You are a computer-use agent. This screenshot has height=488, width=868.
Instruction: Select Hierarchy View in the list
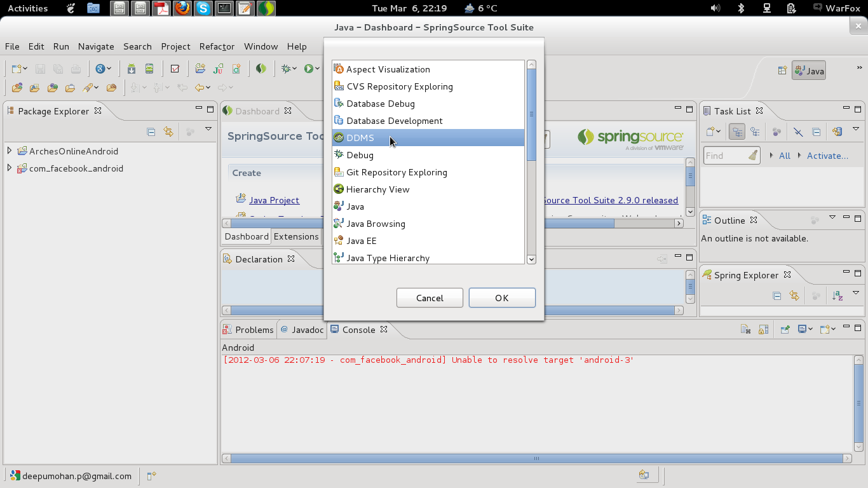click(x=428, y=189)
